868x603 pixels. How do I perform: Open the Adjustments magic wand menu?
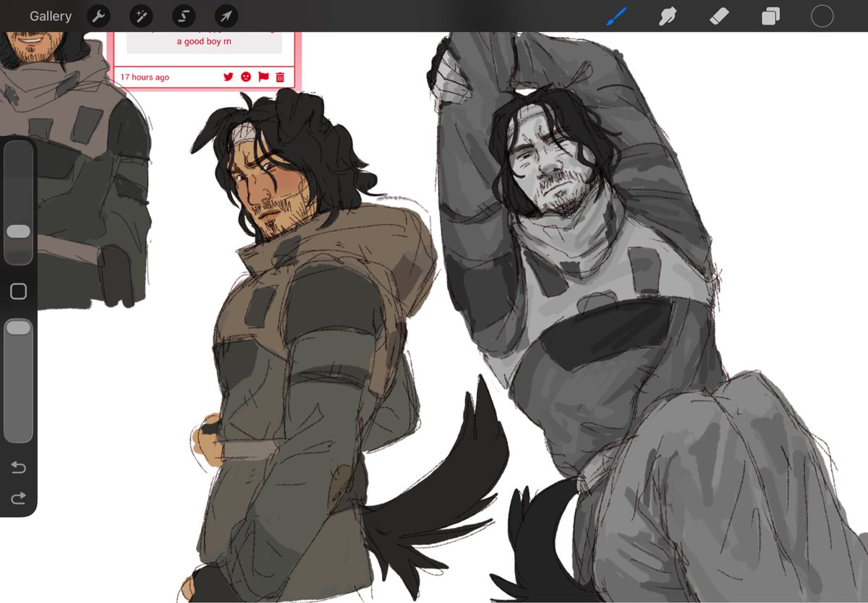140,16
